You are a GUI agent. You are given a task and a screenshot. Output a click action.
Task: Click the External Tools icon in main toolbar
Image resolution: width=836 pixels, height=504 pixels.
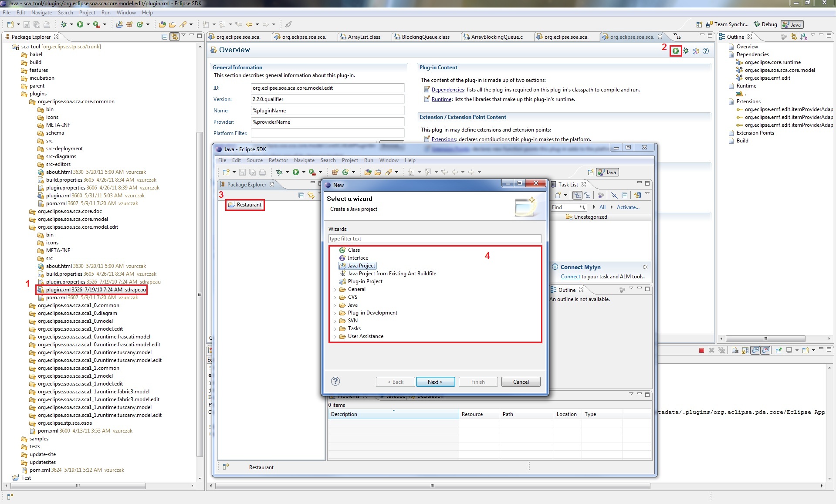pyautogui.click(x=96, y=24)
